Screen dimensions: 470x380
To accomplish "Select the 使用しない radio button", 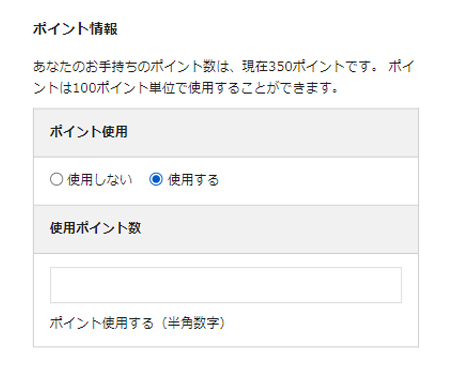I will [x=56, y=179].
